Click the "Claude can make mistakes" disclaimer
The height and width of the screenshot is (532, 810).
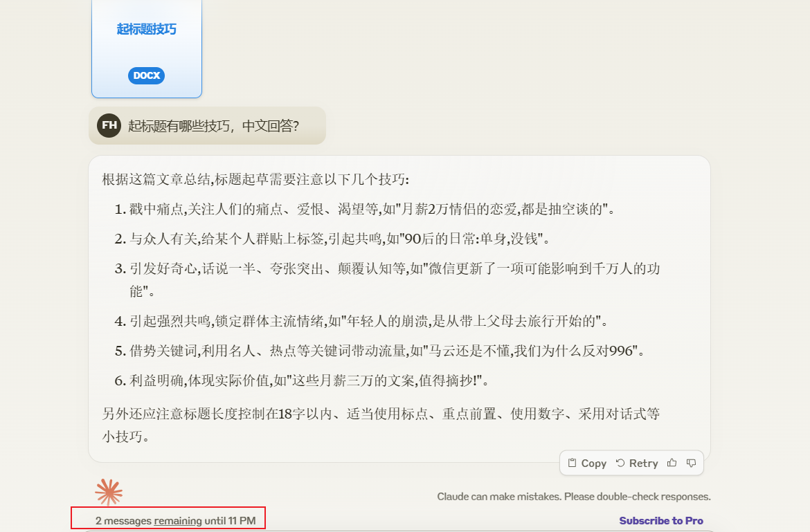(x=573, y=497)
